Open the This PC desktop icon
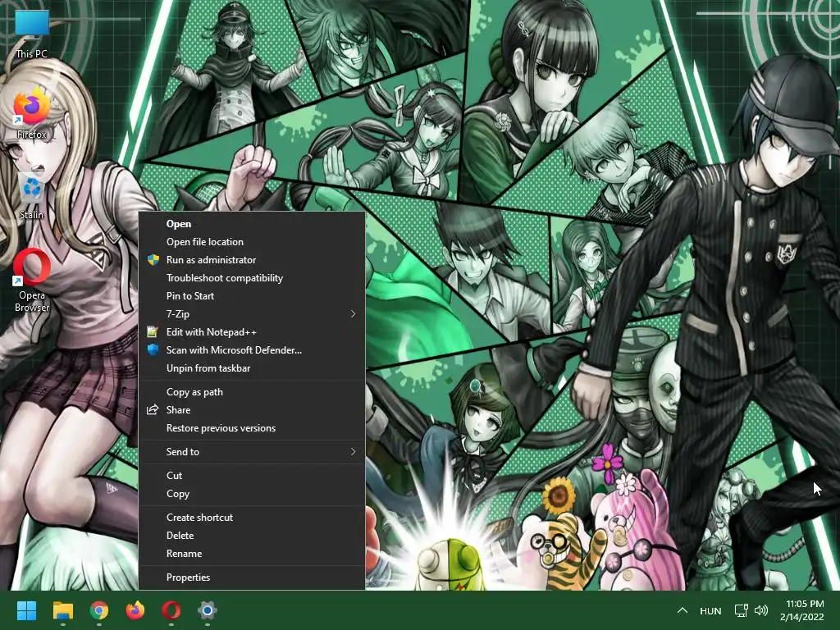 click(x=32, y=34)
